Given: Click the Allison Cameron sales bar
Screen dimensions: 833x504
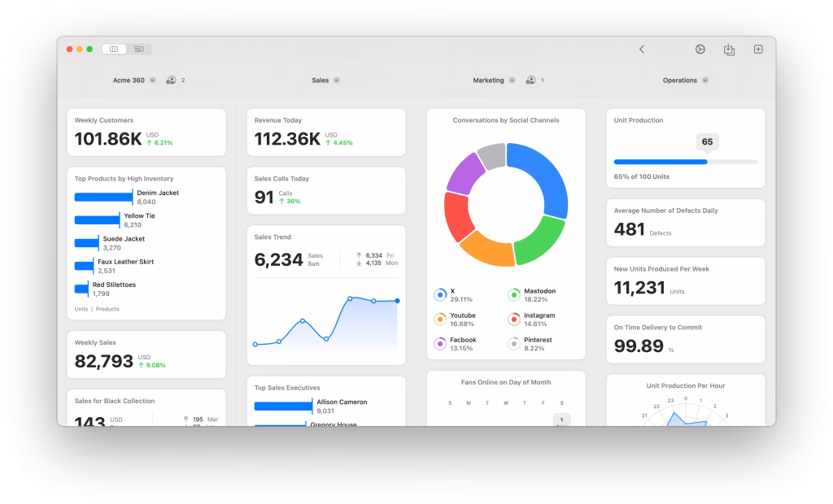Looking at the screenshot, I should [283, 406].
